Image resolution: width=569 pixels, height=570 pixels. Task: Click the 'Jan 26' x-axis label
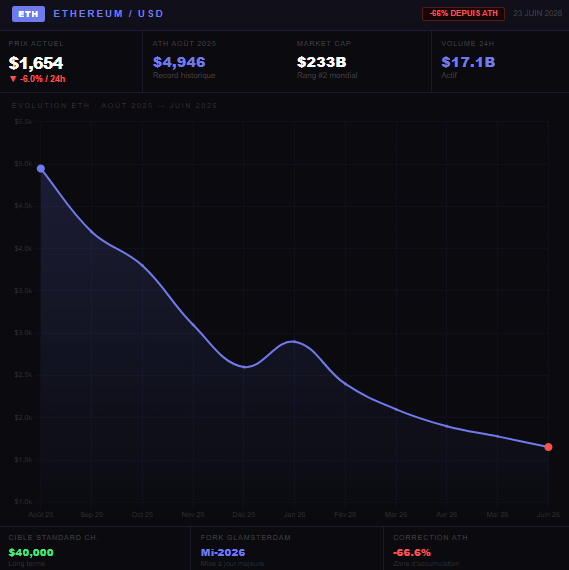[x=294, y=515]
